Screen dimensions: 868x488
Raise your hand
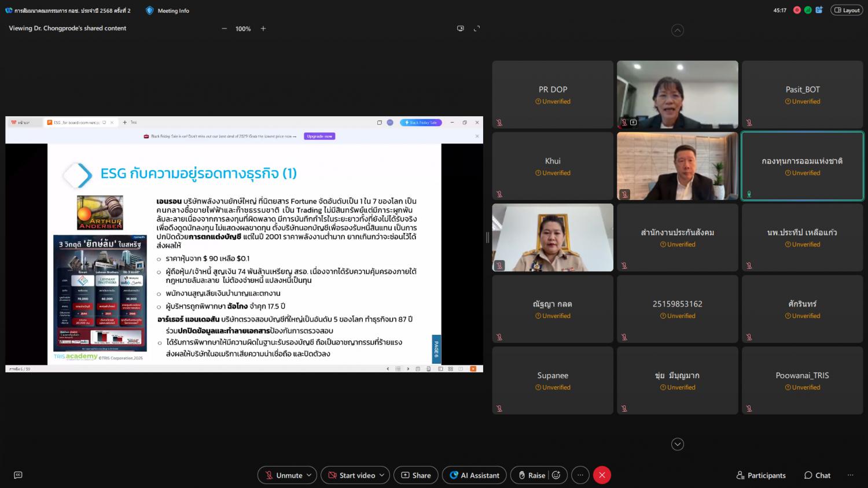pos(531,475)
